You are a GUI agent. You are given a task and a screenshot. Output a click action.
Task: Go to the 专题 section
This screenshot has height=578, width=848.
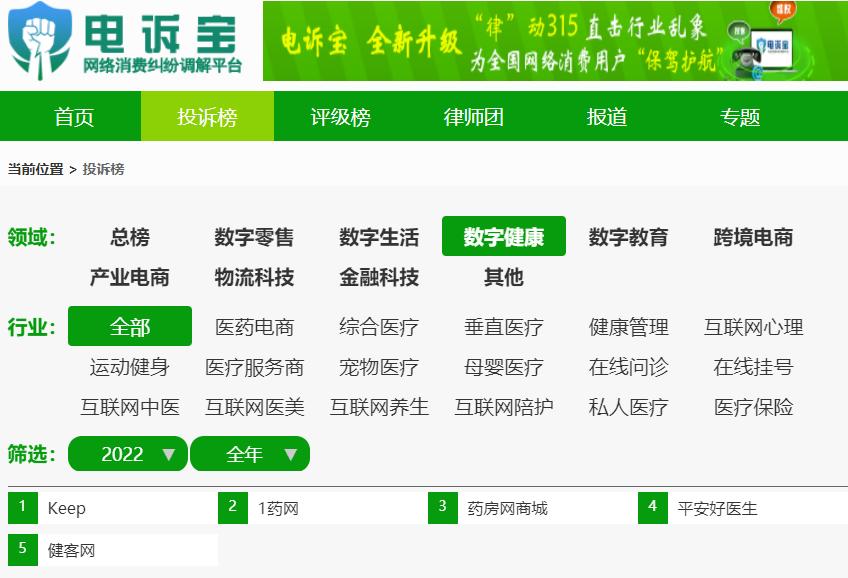pyautogui.click(x=740, y=117)
